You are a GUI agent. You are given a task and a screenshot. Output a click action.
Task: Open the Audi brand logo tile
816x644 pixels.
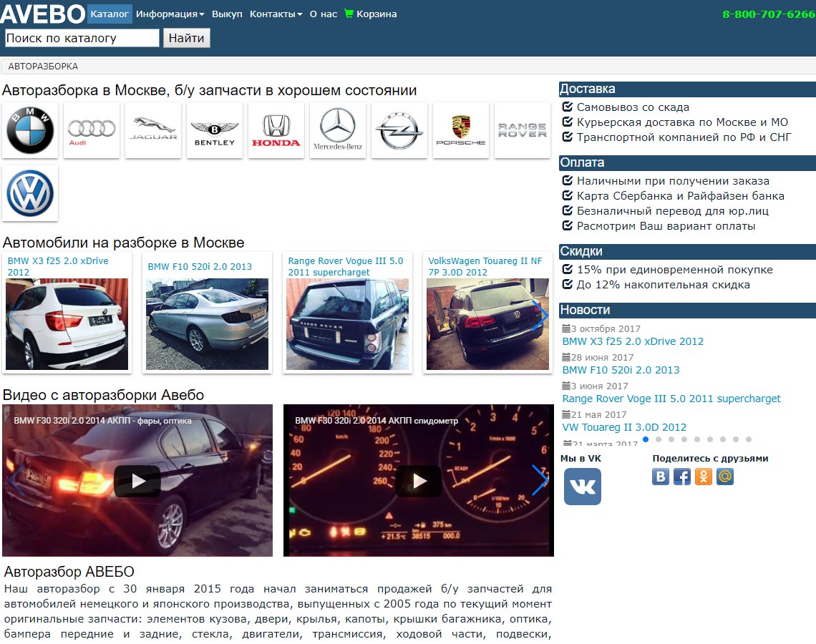92,130
